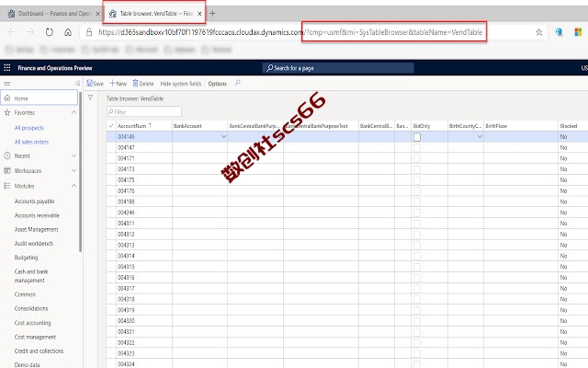Go to Home in navigation pane
This screenshot has height=368, width=588.
39,98
